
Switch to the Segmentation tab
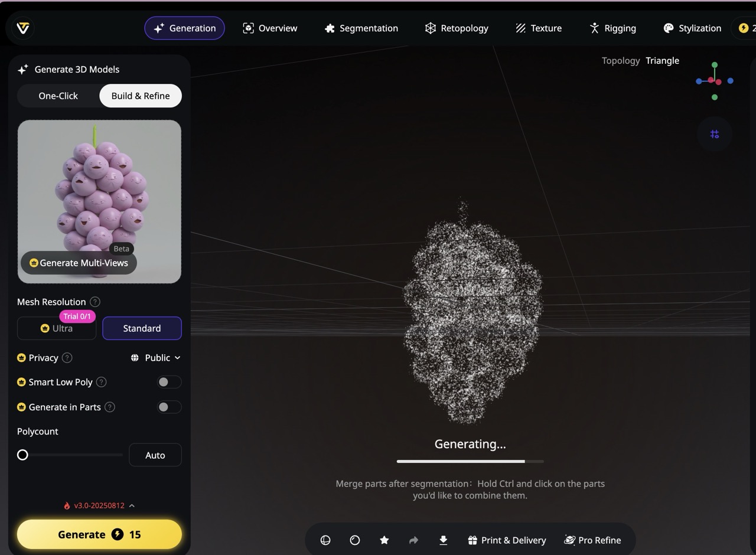point(361,28)
